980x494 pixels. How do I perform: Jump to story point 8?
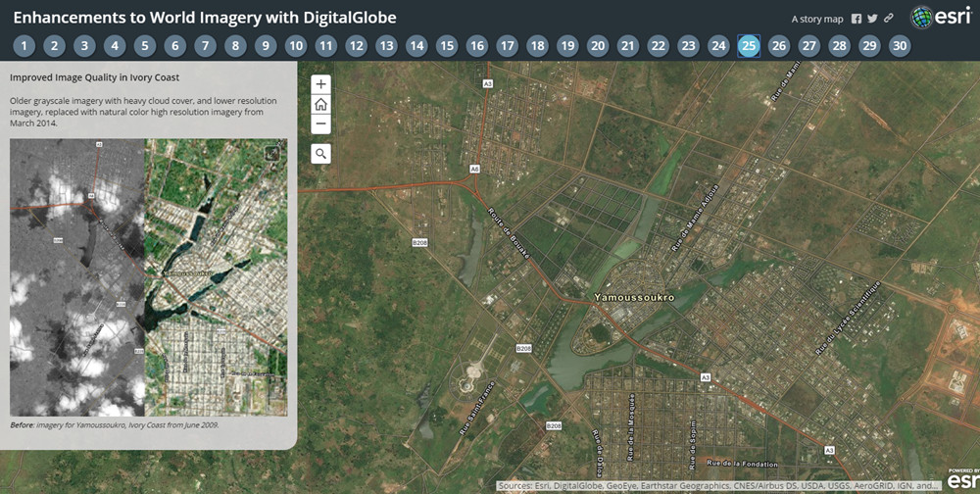click(235, 46)
